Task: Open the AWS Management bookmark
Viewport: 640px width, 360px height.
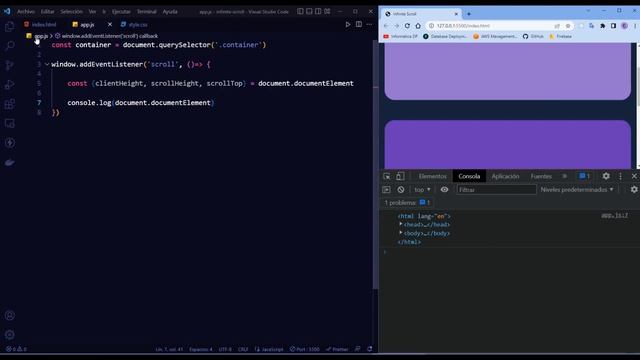Action: (495, 36)
